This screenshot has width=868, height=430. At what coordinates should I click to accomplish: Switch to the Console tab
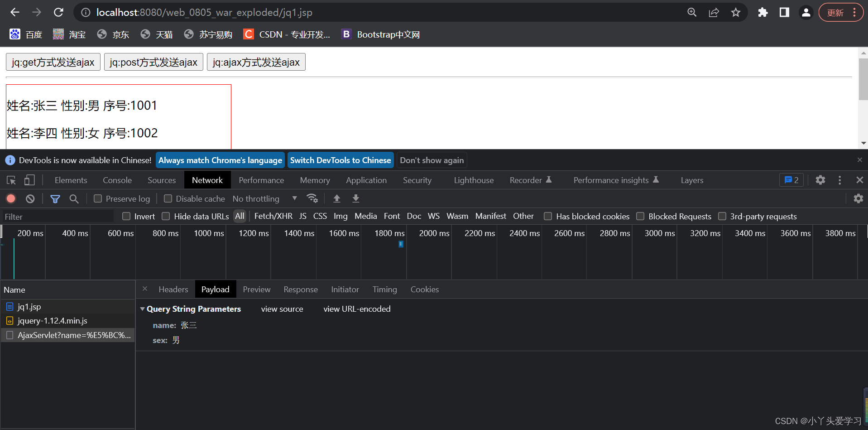pyautogui.click(x=117, y=180)
